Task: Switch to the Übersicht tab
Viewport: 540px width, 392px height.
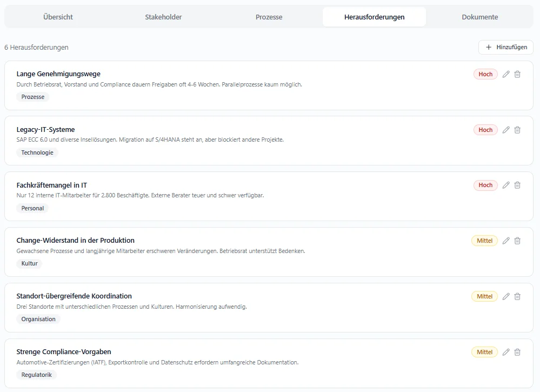Action: 58,17
